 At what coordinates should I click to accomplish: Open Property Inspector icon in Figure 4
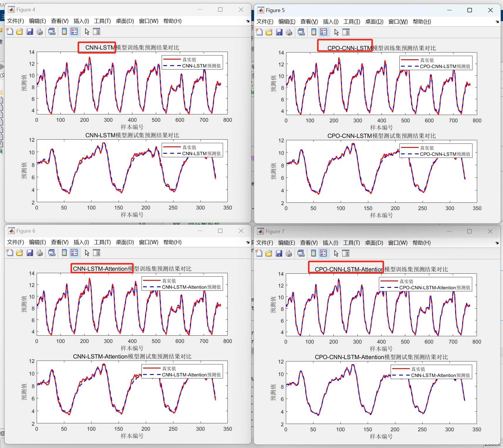point(97,31)
